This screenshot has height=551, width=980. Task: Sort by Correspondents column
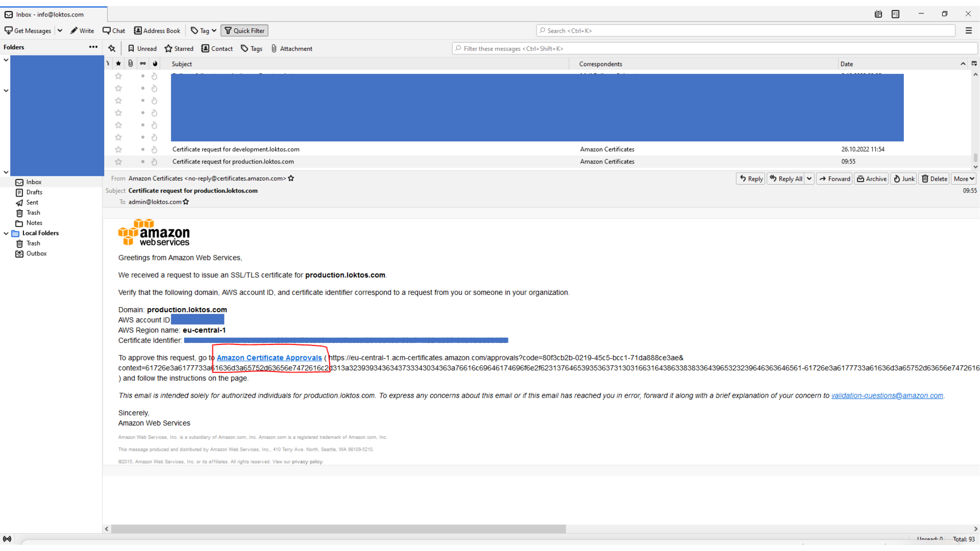(703, 64)
